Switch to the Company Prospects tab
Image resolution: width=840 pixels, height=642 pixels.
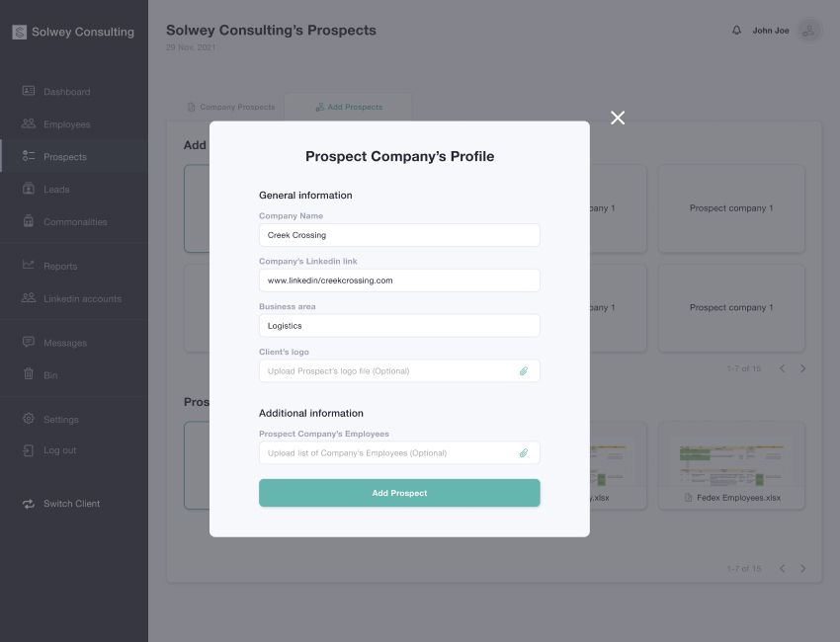click(x=231, y=107)
